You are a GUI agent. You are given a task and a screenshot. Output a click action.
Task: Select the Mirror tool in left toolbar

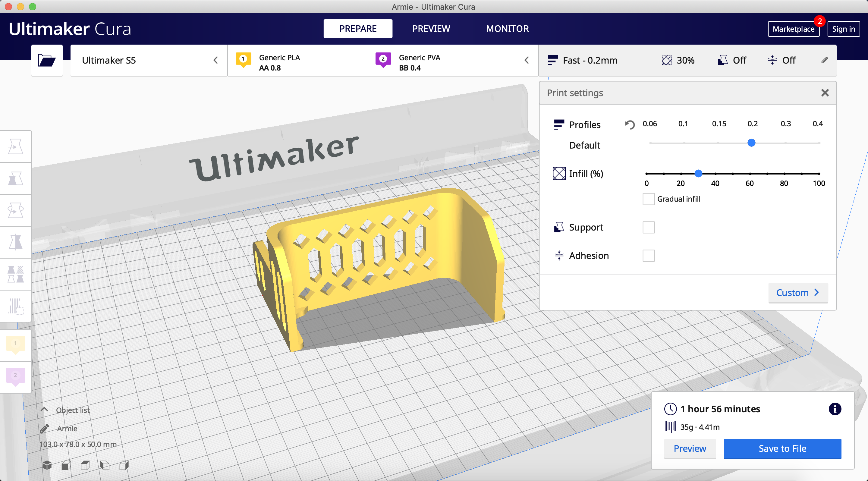(15, 242)
